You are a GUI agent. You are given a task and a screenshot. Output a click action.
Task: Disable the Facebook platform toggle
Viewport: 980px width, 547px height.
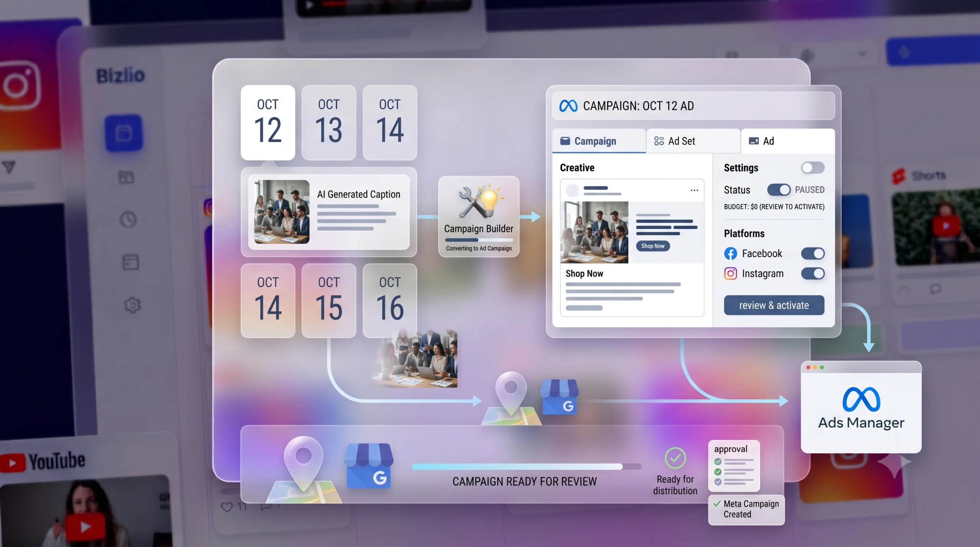click(813, 253)
